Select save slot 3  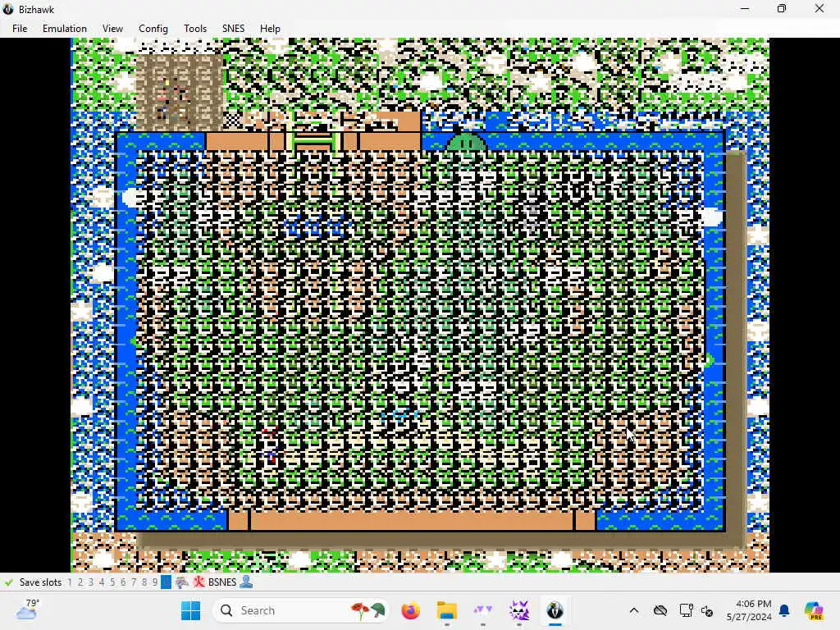(x=91, y=582)
